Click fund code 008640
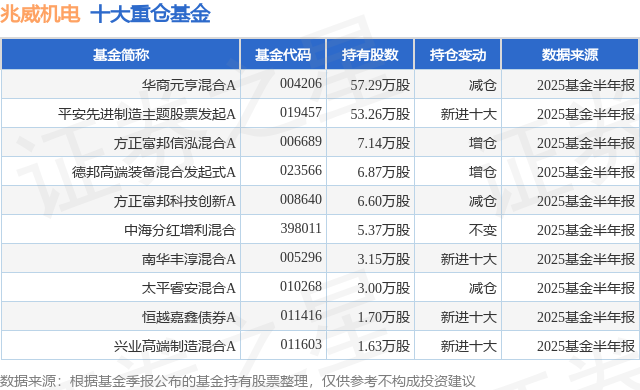 (301, 199)
